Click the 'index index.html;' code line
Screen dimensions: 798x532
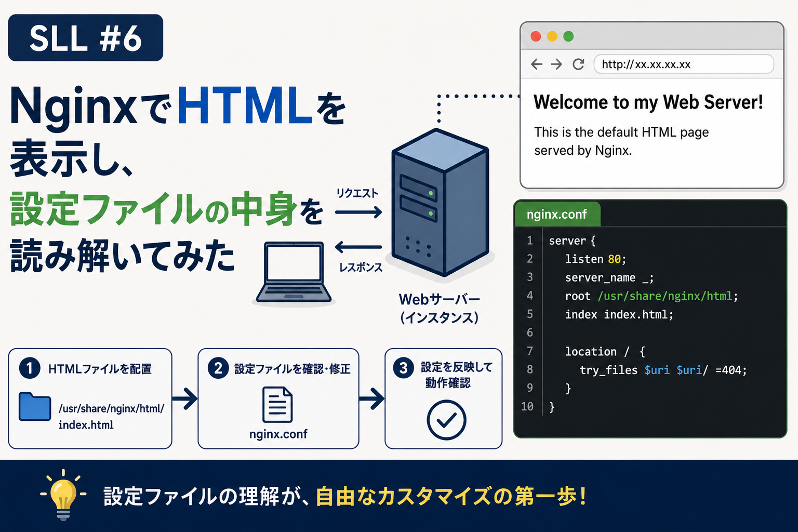pos(619,314)
